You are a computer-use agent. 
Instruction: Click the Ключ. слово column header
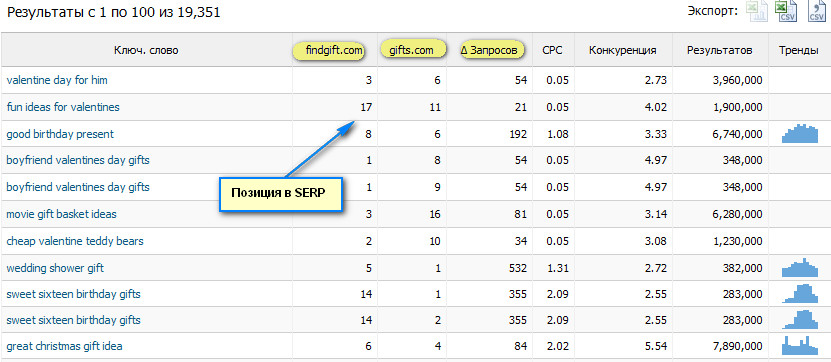coord(146,50)
